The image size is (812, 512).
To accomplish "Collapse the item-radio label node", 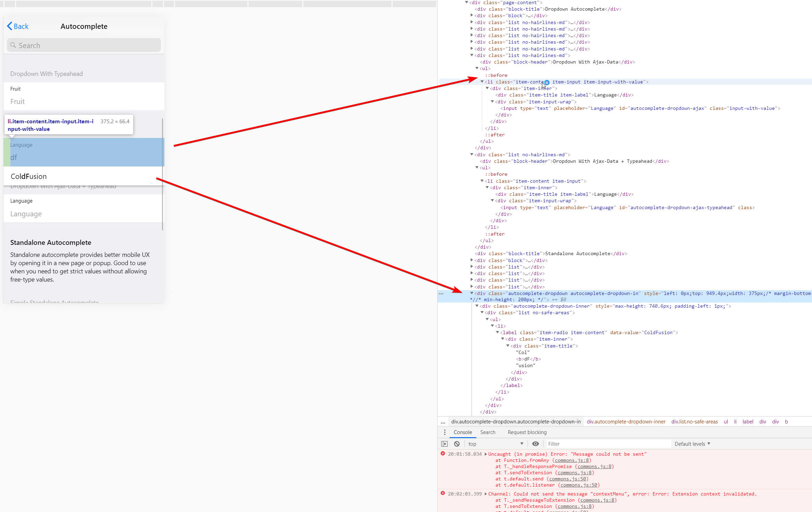I will [x=497, y=332].
